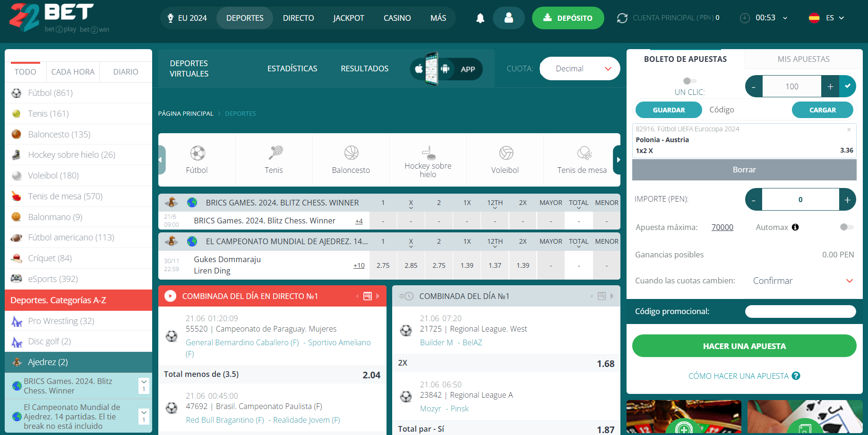868x435 pixels.
Task: Increase the Importe (PEN) stake with plus
Action: tap(848, 200)
